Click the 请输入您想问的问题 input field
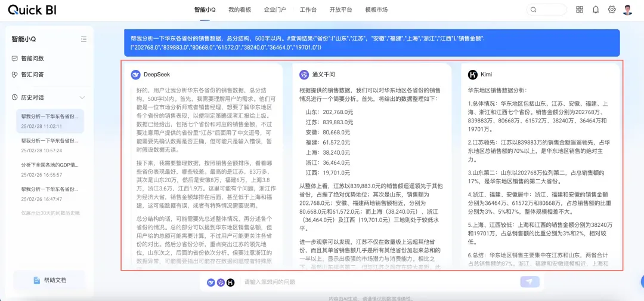Screen dimensions: 644x301 click(378, 282)
